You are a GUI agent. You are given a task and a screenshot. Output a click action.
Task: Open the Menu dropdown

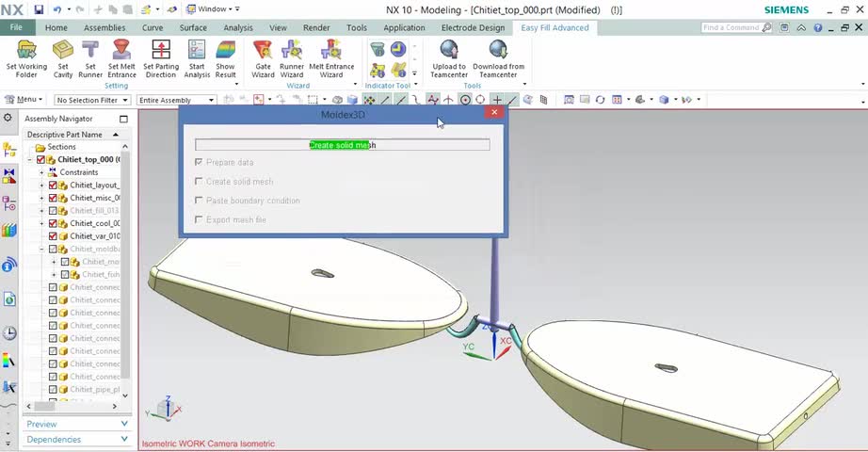tap(24, 100)
